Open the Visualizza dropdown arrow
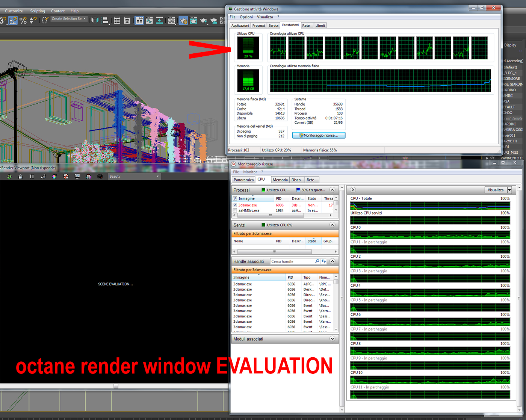 [509, 190]
